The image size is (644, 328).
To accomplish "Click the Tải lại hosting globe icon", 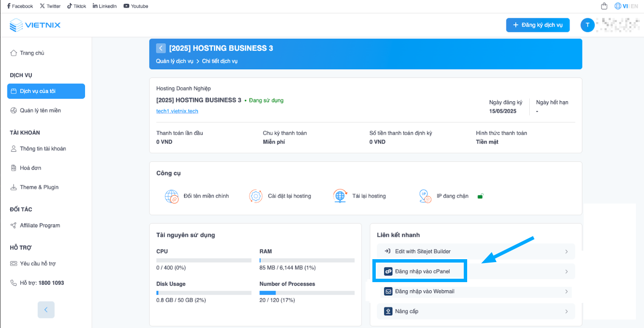I will coord(339,196).
